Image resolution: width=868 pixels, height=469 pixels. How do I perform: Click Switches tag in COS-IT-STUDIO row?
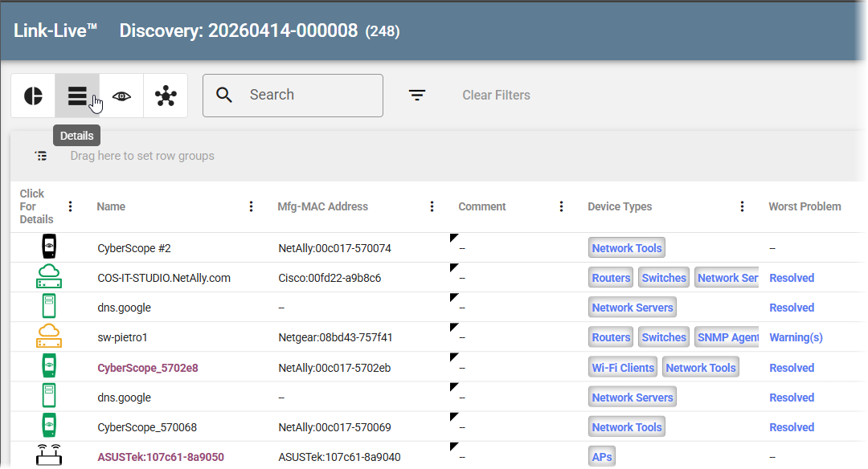pos(664,278)
